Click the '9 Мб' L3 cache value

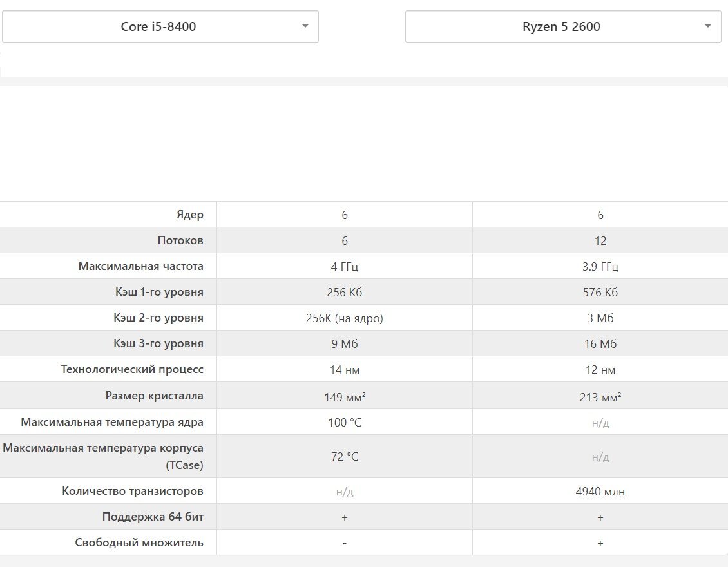coord(345,343)
